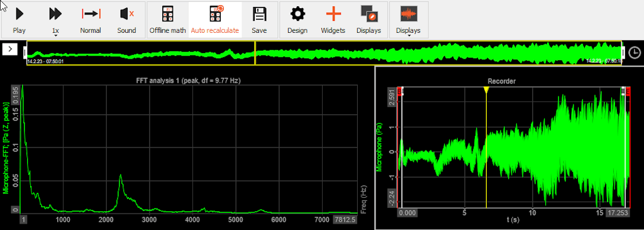This screenshot has height=230, width=644.
Task: Click the clock icon beside overview
Action: (x=635, y=53)
